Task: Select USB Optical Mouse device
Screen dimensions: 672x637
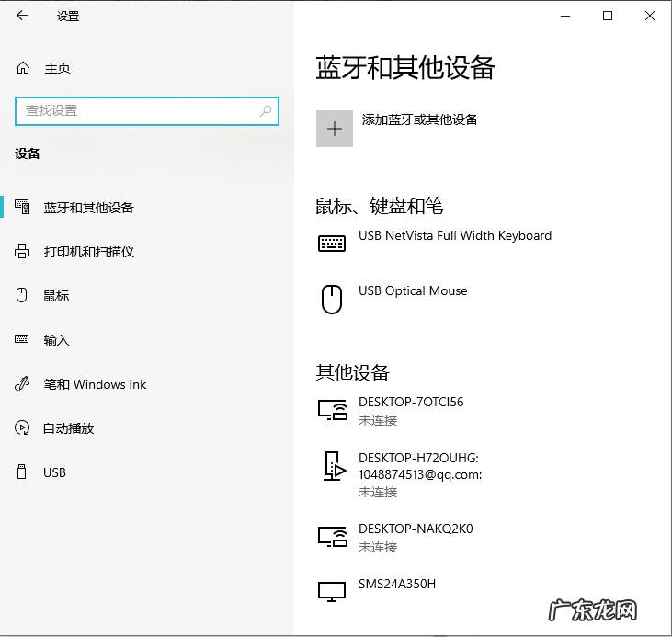Action: click(x=413, y=290)
